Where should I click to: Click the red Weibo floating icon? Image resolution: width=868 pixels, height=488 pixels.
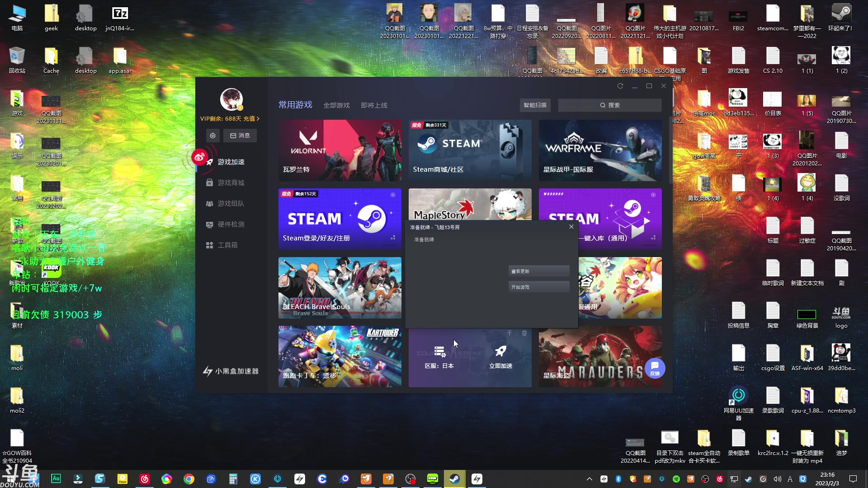click(x=199, y=157)
